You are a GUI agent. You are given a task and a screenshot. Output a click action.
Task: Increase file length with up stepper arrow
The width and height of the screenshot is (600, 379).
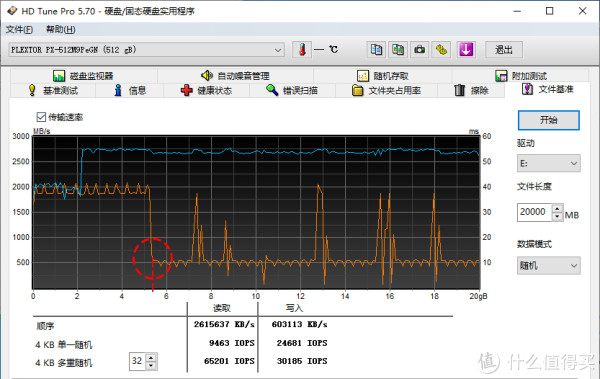pos(557,209)
